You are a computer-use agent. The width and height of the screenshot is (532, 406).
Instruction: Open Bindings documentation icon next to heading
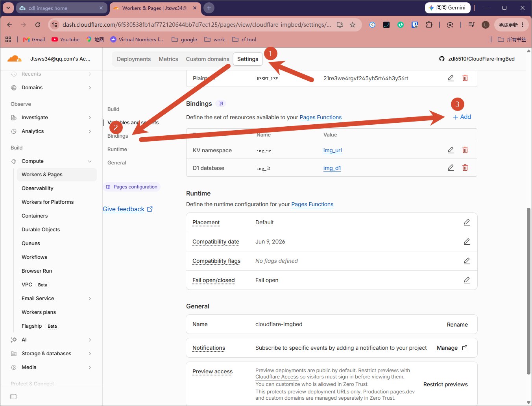coord(221,103)
